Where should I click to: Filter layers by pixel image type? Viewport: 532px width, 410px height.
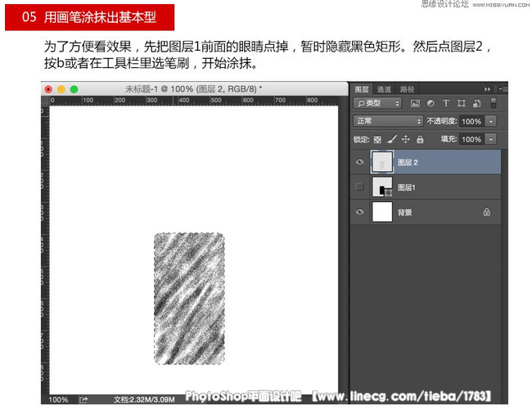click(x=415, y=104)
